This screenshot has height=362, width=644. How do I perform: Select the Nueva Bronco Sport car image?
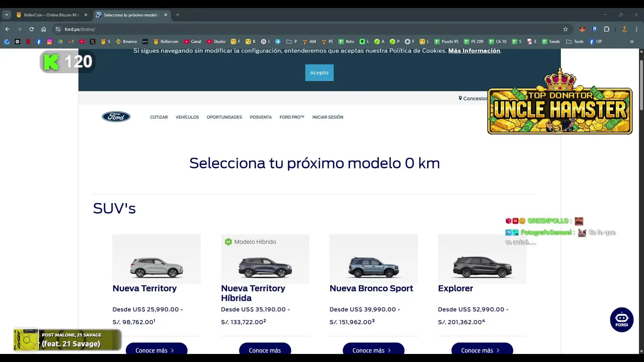pos(373,259)
